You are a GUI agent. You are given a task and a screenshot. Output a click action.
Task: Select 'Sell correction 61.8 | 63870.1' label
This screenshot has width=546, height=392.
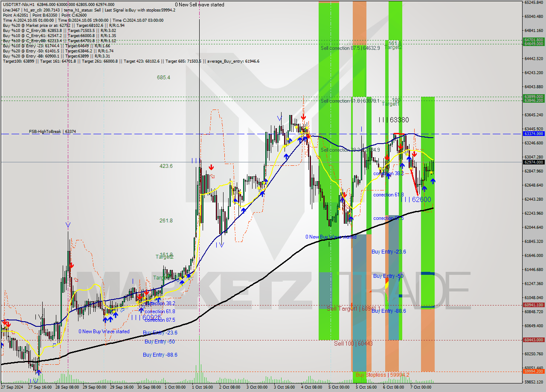tap(350, 101)
